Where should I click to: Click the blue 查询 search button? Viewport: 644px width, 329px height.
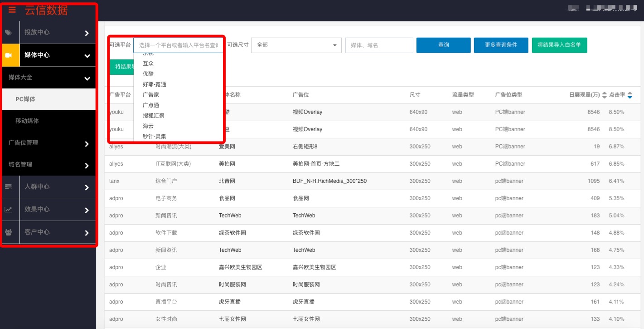tap(443, 45)
